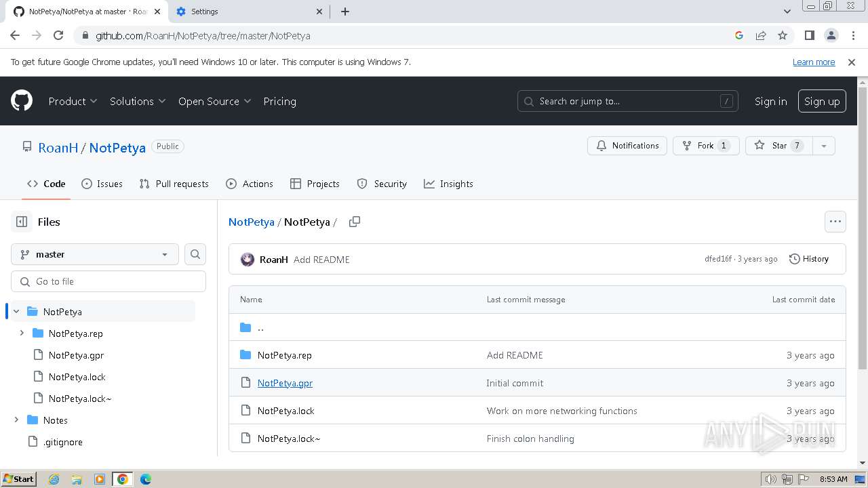The height and width of the screenshot is (488, 868).
Task: Copy path using the copy icon
Action: click(x=354, y=222)
